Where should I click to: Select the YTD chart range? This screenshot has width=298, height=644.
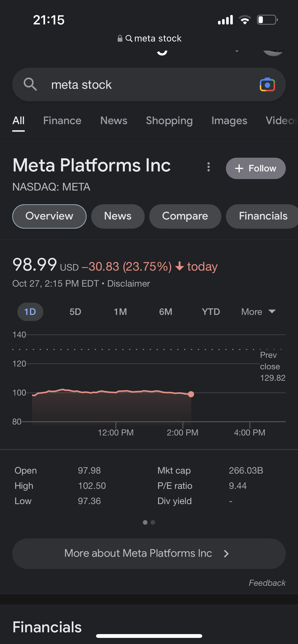pos(211,312)
